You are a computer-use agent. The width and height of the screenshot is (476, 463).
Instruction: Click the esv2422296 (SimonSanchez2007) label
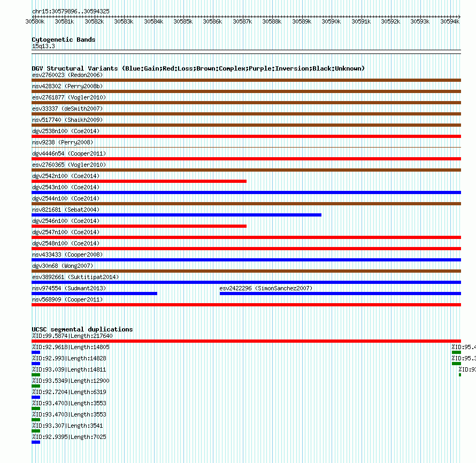[266, 288]
